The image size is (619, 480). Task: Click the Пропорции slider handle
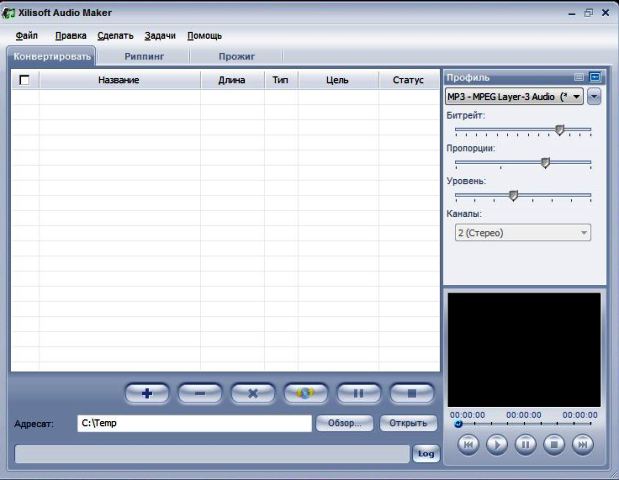545,163
